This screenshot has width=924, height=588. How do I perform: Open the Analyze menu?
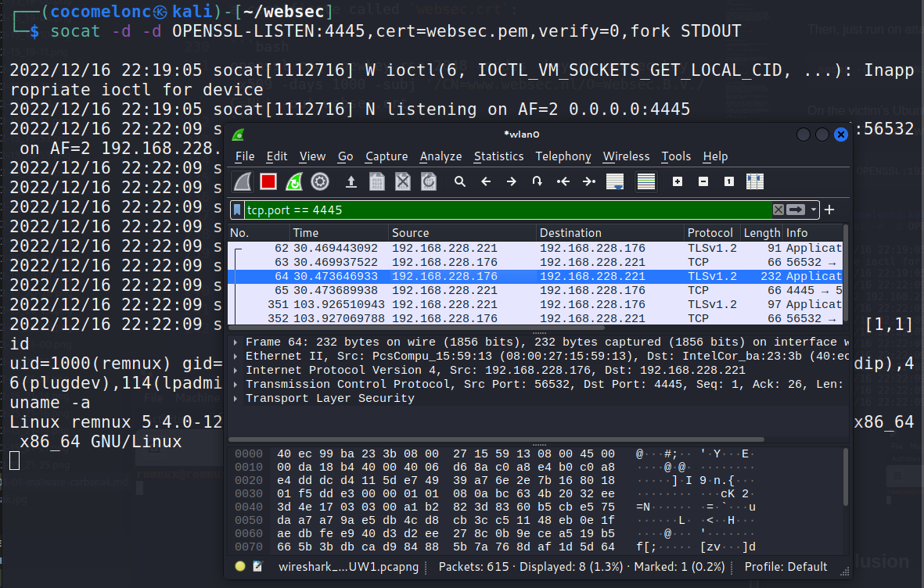coord(440,156)
